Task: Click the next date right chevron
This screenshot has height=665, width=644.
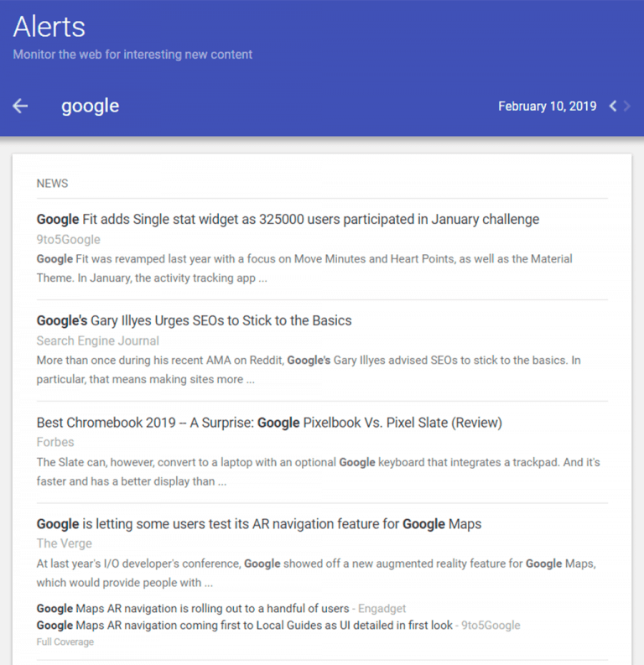Action: [626, 106]
